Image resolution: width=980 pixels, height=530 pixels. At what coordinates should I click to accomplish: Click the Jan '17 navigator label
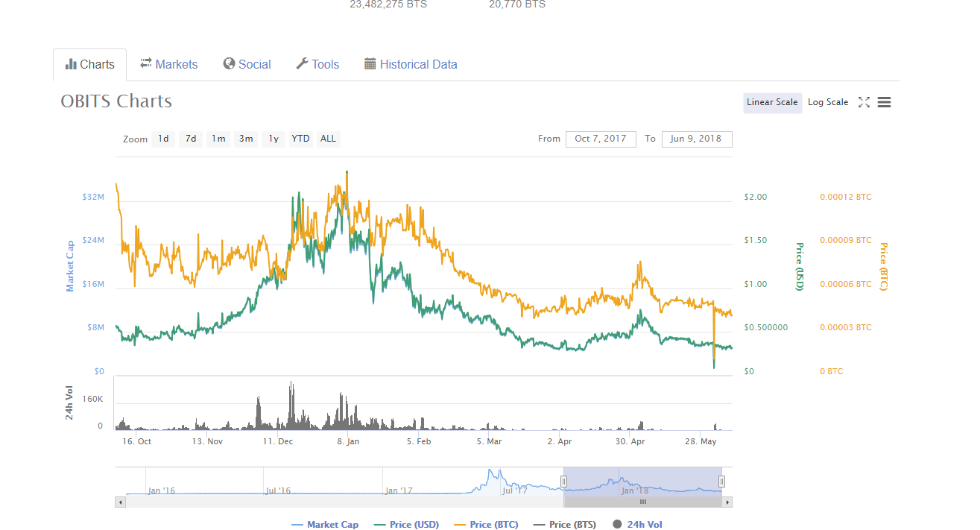pos(399,490)
